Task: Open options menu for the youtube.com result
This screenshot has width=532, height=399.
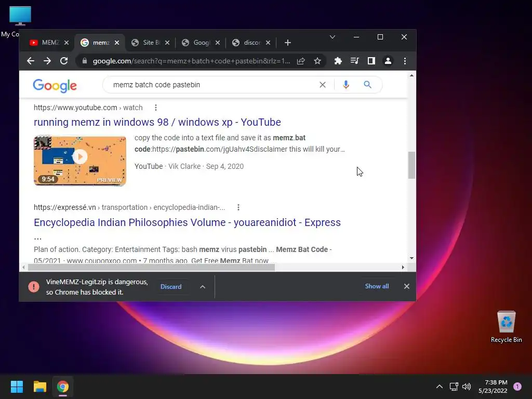Action: (x=156, y=108)
